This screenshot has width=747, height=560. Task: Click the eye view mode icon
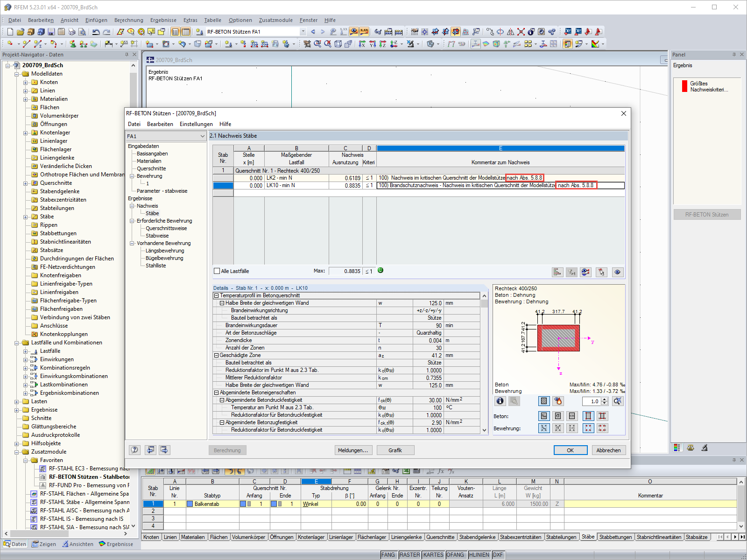point(617,272)
